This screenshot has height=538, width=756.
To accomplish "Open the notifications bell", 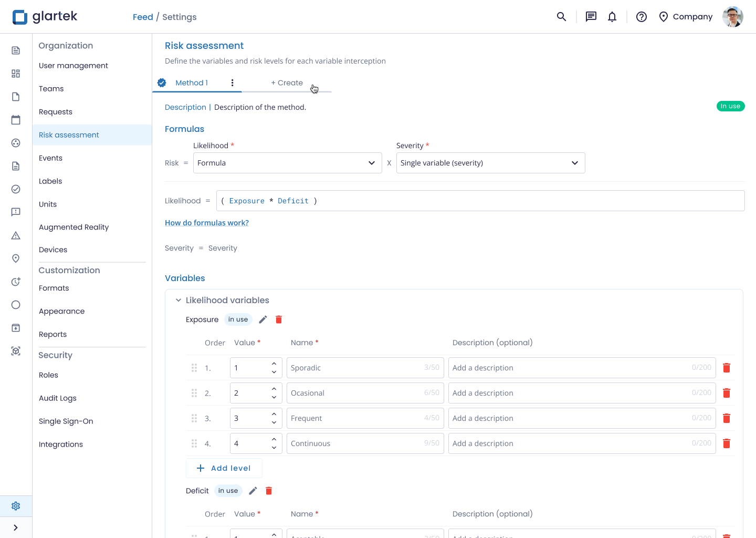I will click(612, 17).
